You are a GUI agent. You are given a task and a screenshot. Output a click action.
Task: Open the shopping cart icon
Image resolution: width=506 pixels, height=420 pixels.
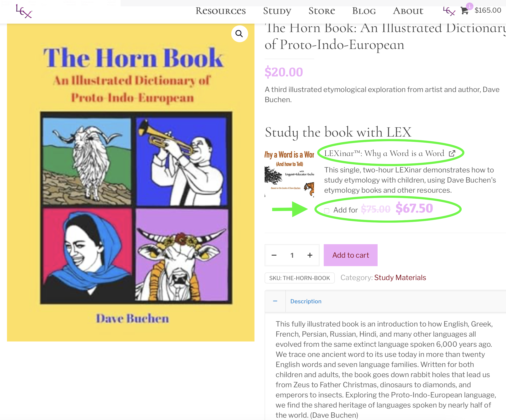click(x=464, y=11)
